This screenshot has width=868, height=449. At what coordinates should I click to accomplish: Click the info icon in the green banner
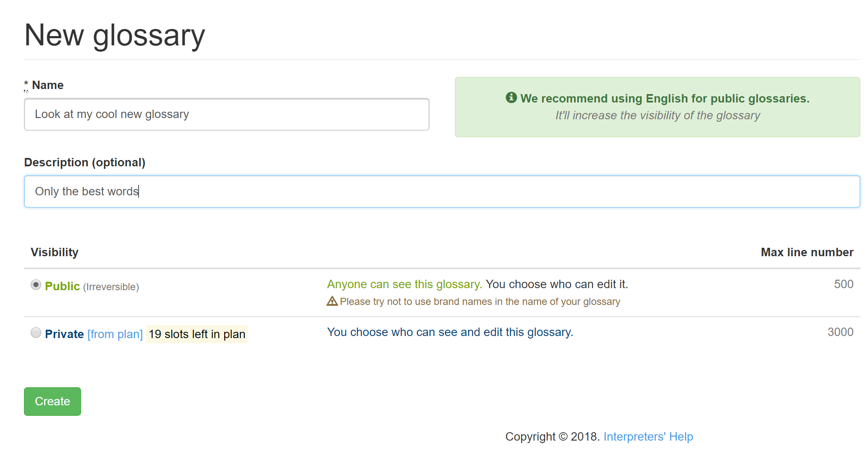coord(511,98)
